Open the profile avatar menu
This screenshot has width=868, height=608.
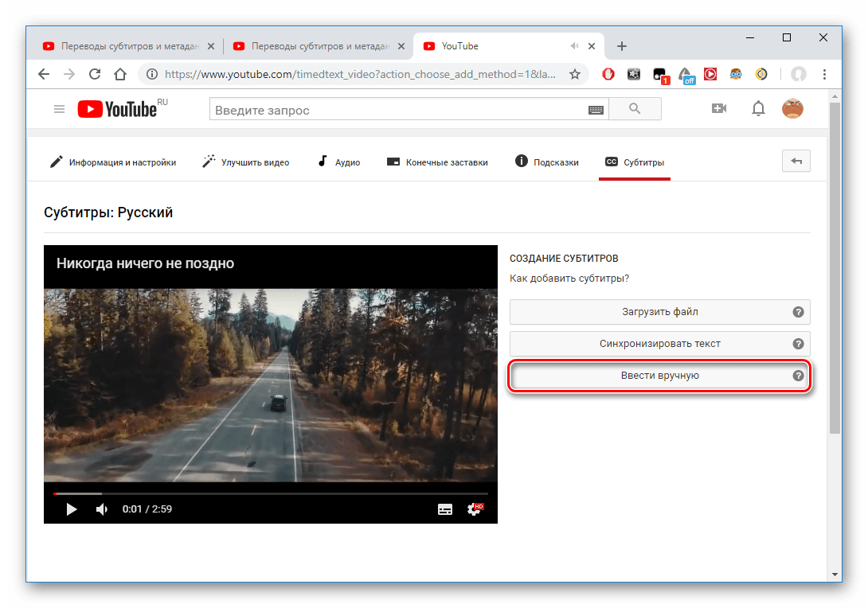point(792,109)
